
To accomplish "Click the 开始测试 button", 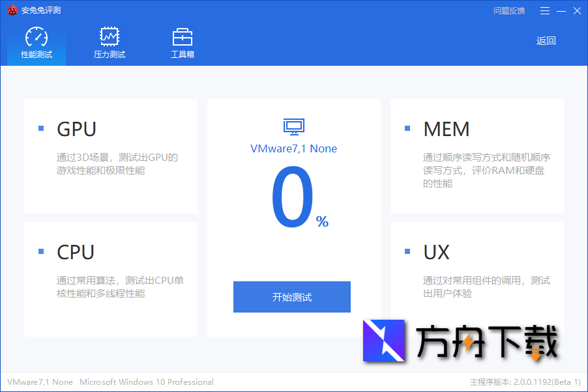I will click(x=291, y=296).
